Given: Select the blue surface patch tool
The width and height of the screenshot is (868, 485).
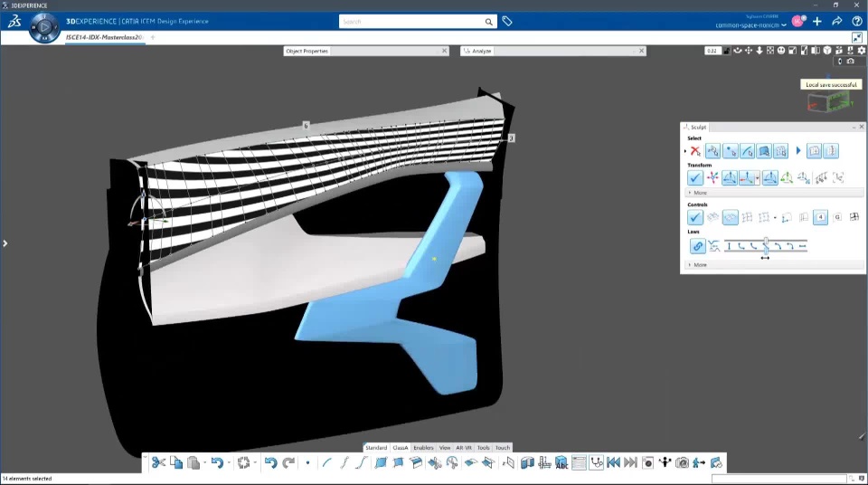Looking at the screenshot, I should click(381, 462).
